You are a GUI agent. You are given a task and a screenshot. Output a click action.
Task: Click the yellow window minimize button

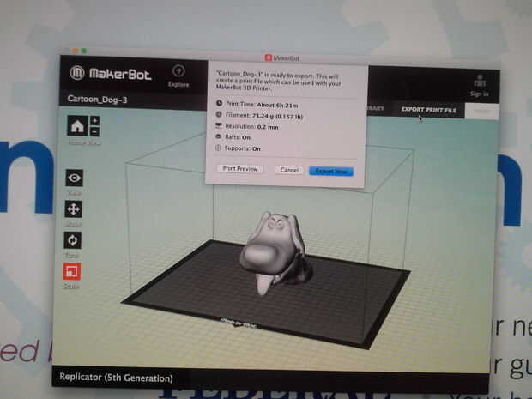pyautogui.click(x=76, y=51)
